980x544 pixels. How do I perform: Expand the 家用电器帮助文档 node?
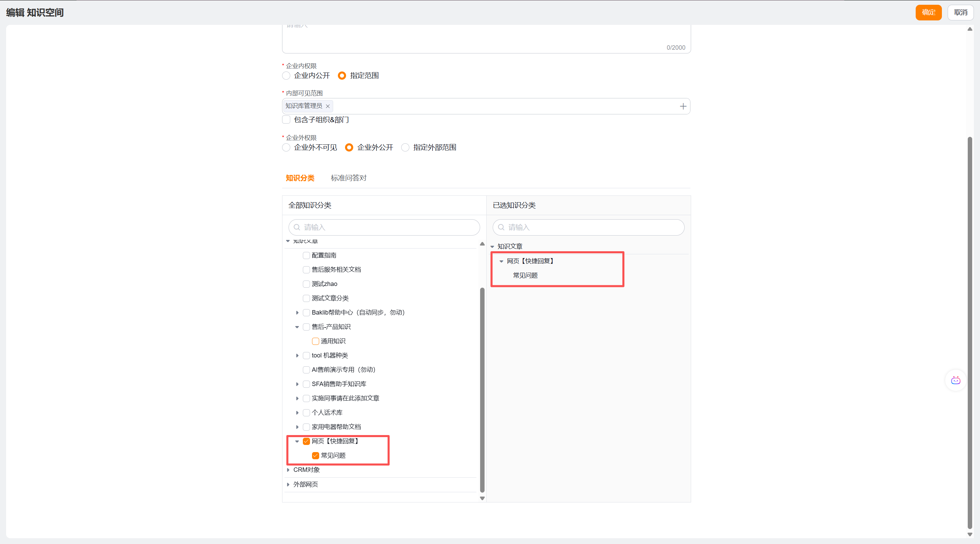[297, 427]
